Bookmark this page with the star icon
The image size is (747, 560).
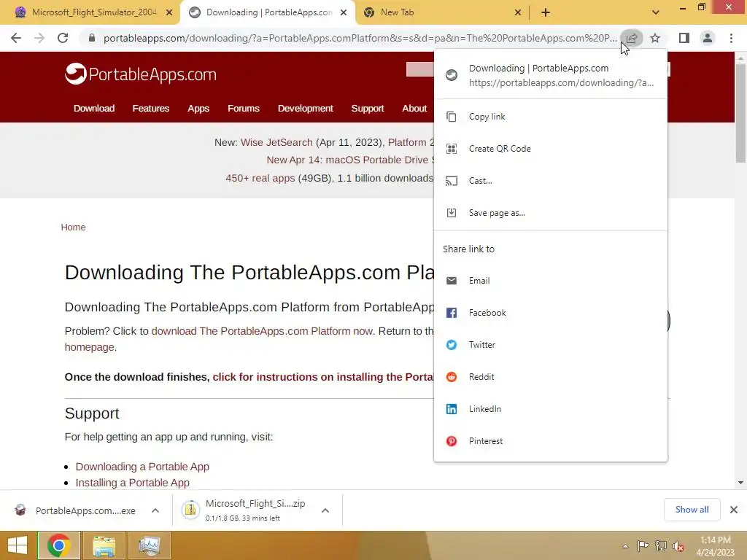click(655, 38)
